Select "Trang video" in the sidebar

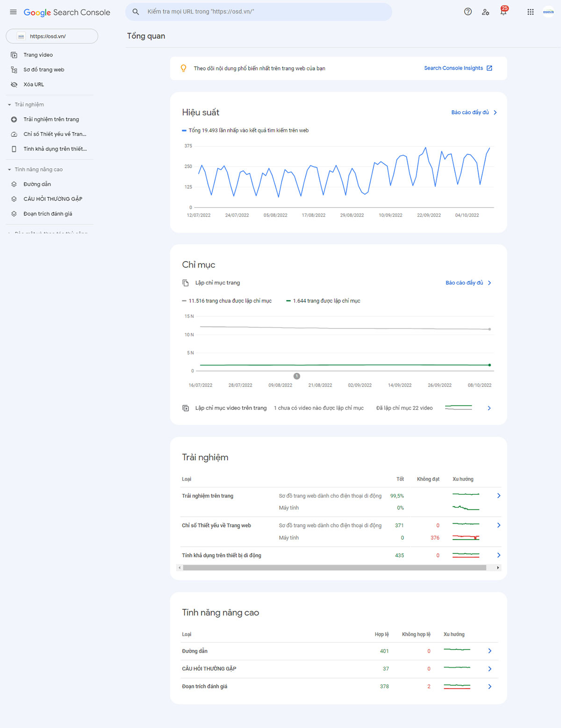38,55
